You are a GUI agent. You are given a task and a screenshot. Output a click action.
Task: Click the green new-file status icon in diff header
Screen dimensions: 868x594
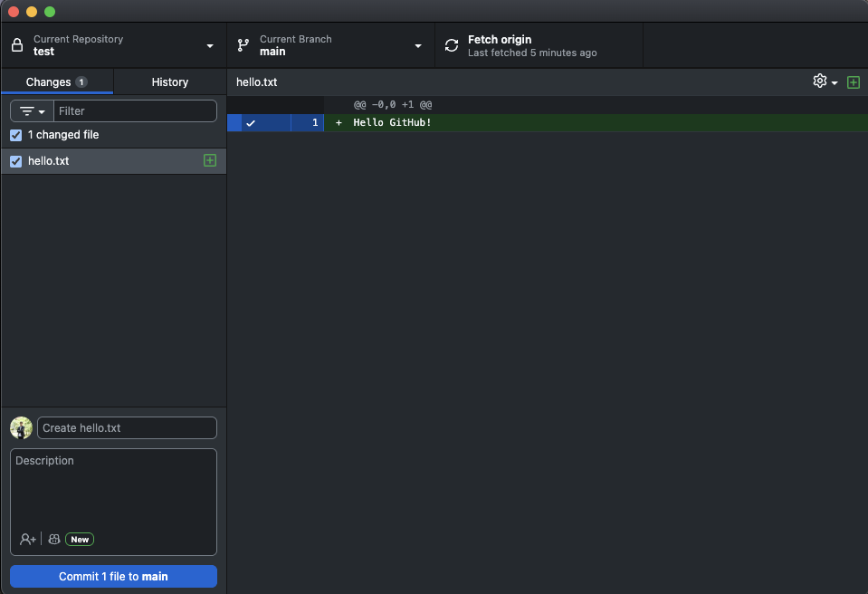[853, 82]
